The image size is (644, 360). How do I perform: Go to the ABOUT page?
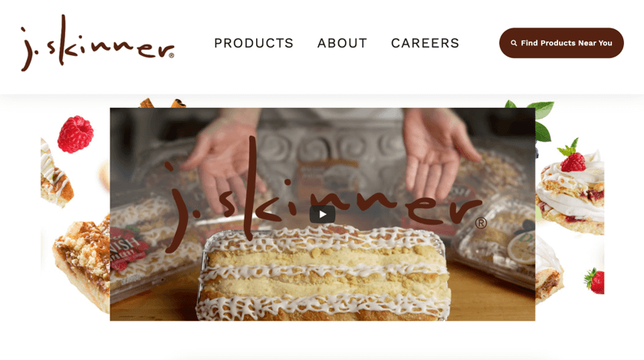pos(342,43)
